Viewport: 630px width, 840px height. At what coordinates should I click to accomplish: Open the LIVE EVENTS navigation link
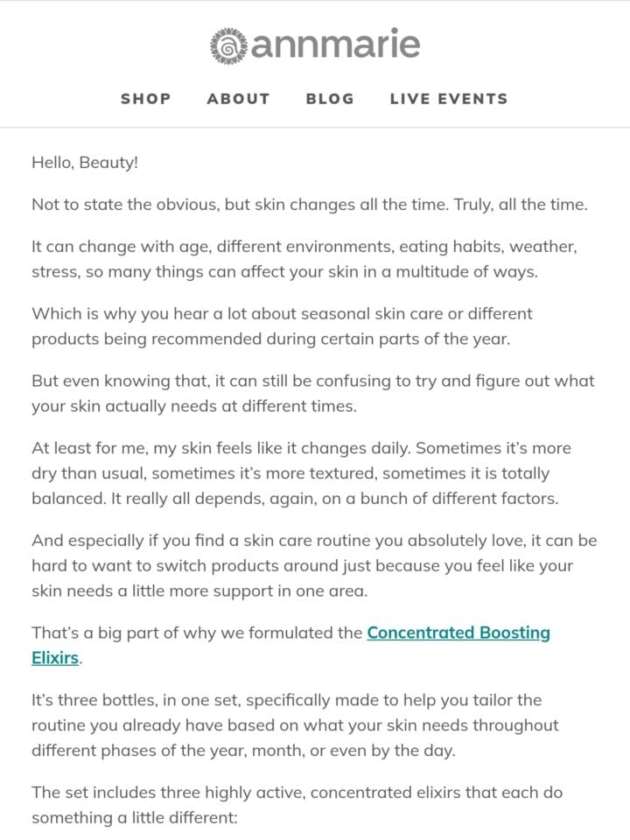(x=449, y=99)
